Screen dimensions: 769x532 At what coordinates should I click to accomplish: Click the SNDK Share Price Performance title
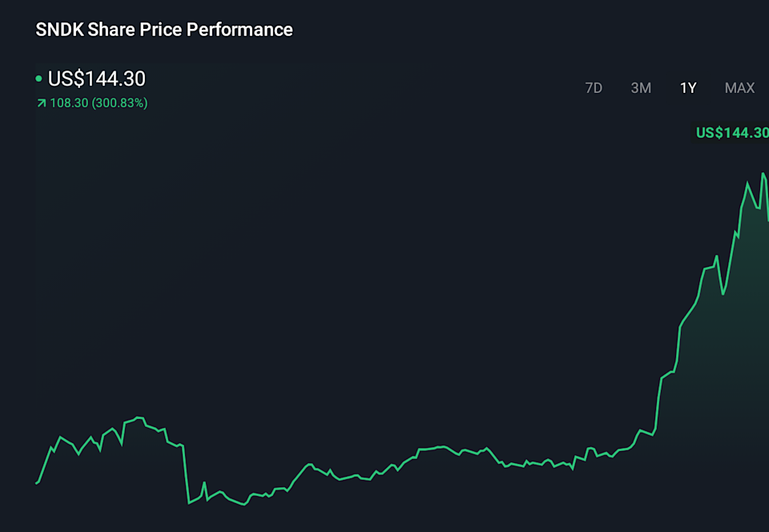tap(163, 30)
